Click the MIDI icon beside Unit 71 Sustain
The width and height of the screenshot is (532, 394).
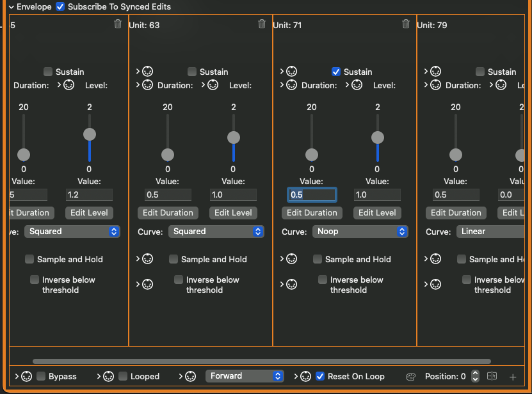pos(291,71)
